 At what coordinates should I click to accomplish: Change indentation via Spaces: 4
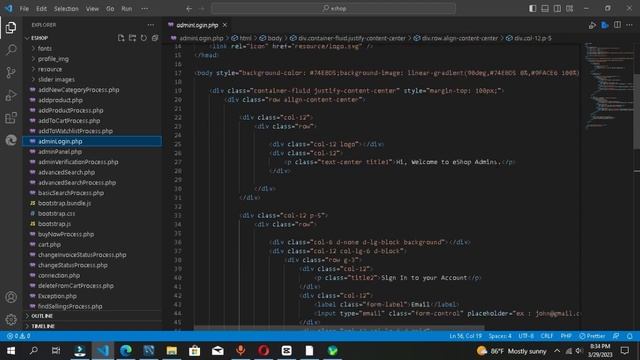pyautogui.click(x=500, y=336)
